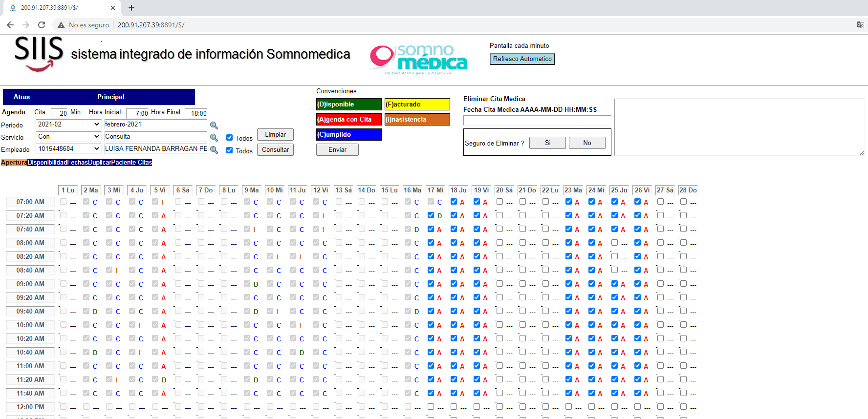Open a new browser tab with plus icon
Screen dimensions: 868x419
pyautogui.click(x=131, y=8)
